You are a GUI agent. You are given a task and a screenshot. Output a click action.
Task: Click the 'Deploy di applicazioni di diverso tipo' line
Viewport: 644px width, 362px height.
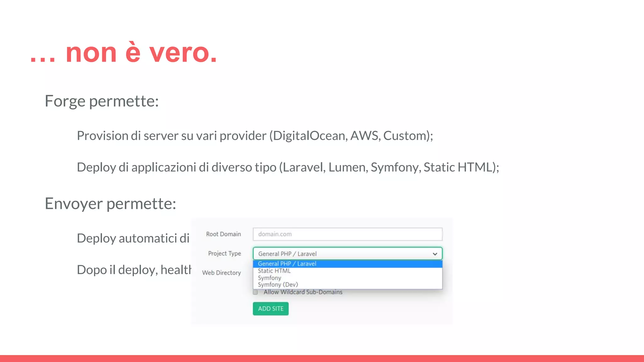point(288,167)
